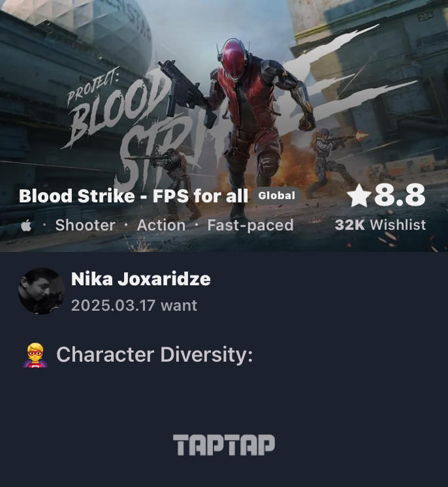Click the username Nika Joxaridze
Screen dimensions: 448x487
141,279
